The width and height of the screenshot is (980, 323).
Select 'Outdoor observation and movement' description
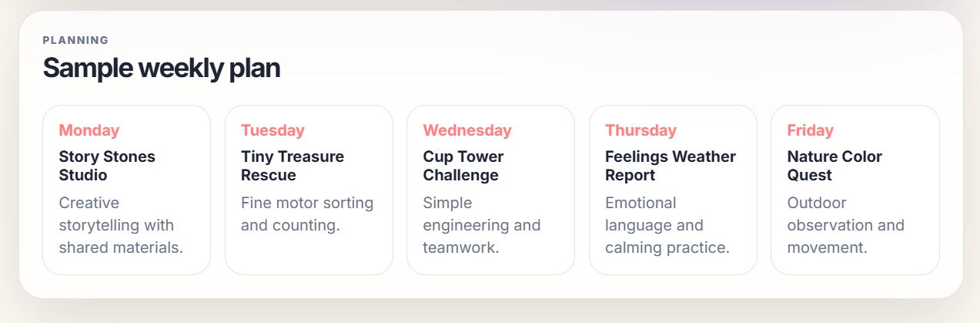(845, 225)
